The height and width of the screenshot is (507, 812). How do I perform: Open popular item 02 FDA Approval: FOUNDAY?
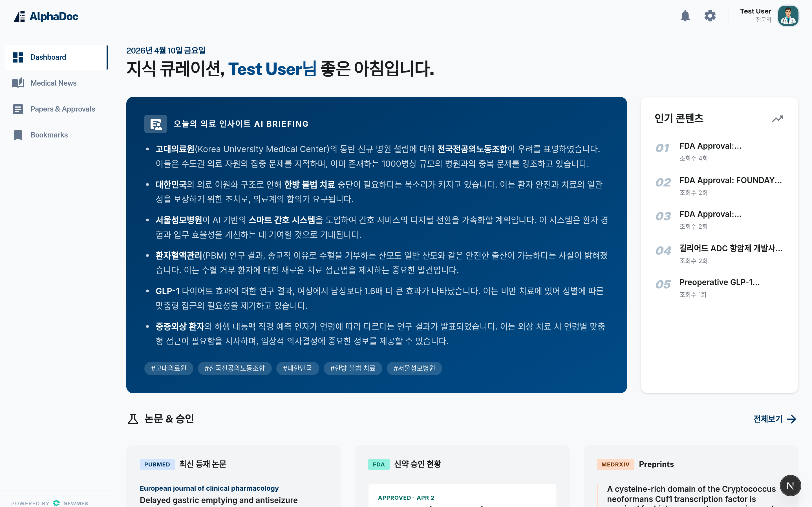[730, 180]
